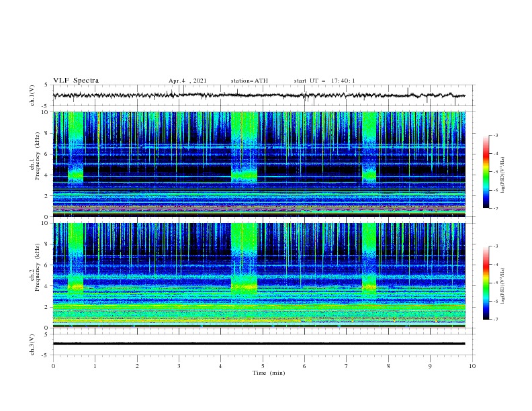Click the ch.2 colorbar "log(PSD)(V²/Hz)" label

503,286
